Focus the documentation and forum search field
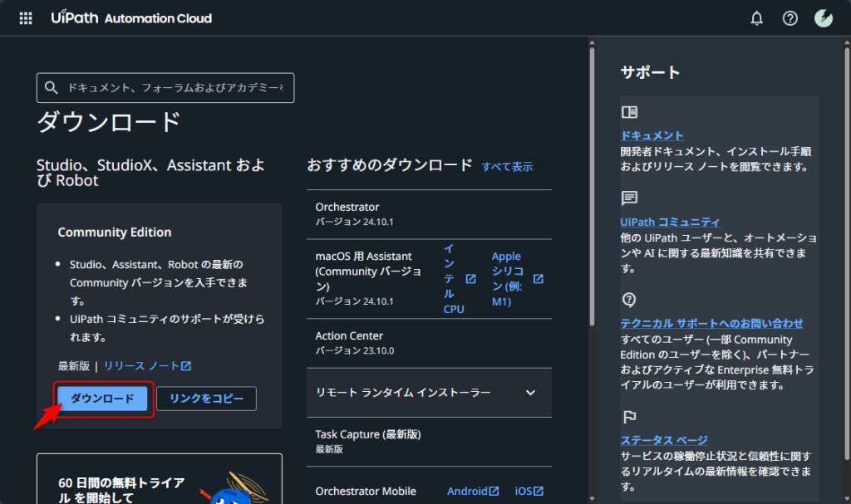The image size is (851, 504). (165, 88)
